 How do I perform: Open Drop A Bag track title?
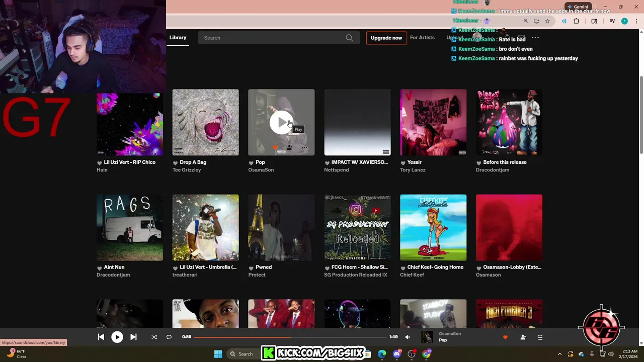pos(193,162)
